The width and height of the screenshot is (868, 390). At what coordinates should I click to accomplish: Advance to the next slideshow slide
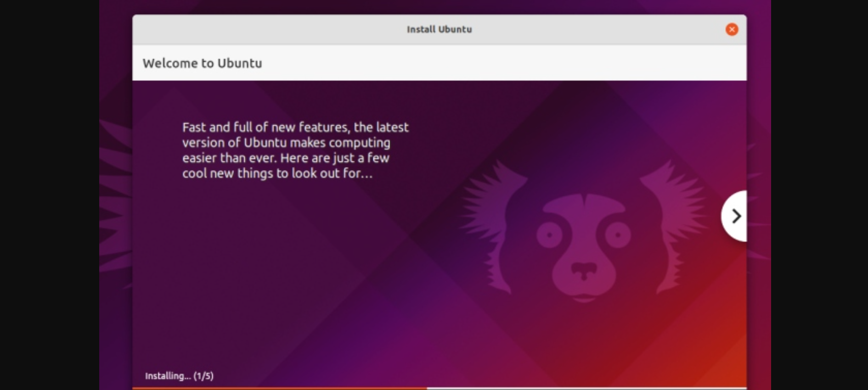734,216
